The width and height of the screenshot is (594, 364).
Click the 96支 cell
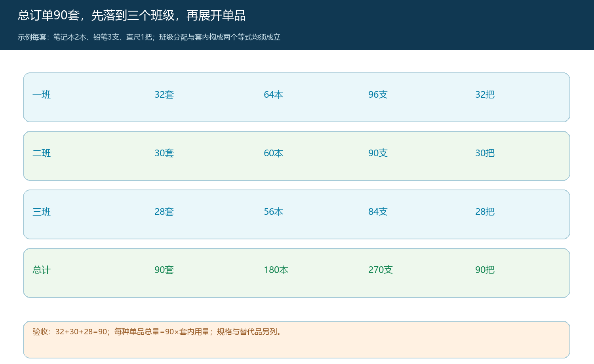378,95
